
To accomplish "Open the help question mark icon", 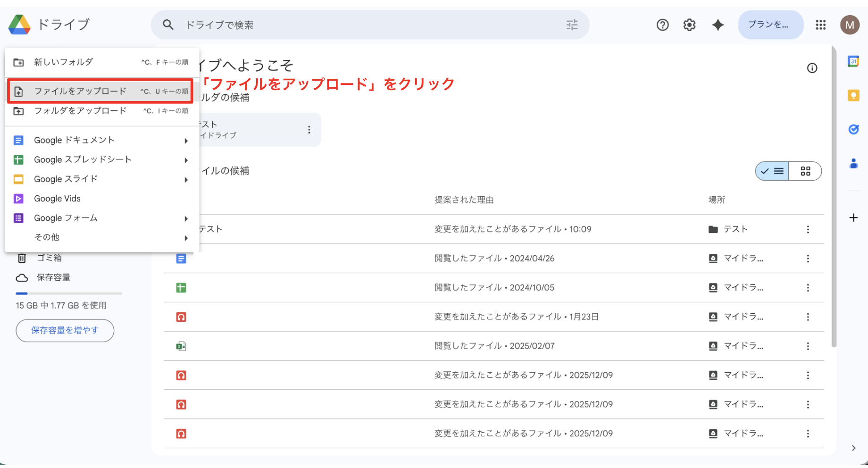I will coord(662,25).
